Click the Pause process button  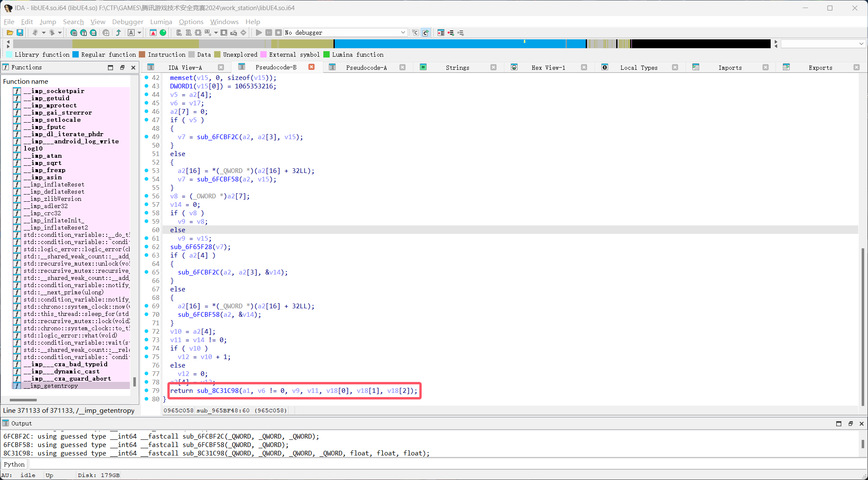(269, 33)
